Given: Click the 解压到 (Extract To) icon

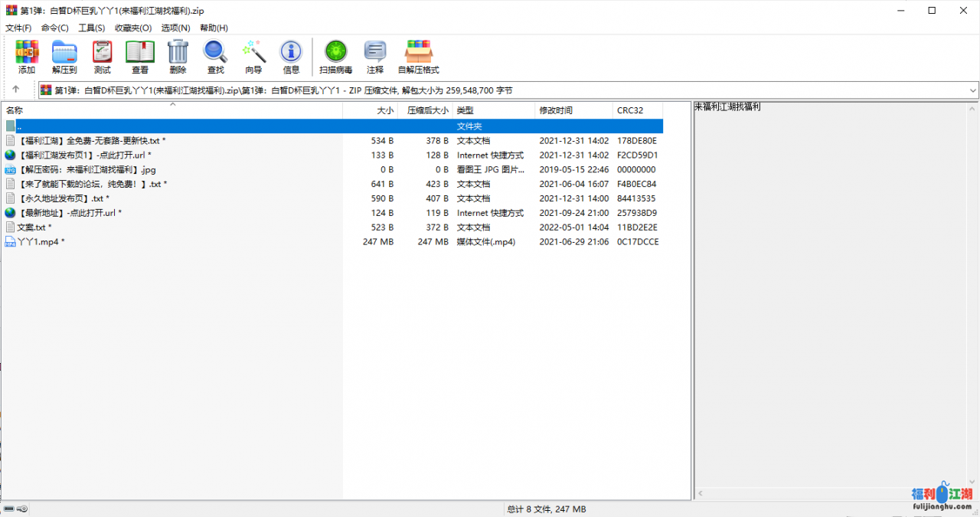Looking at the screenshot, I should 64,57.
